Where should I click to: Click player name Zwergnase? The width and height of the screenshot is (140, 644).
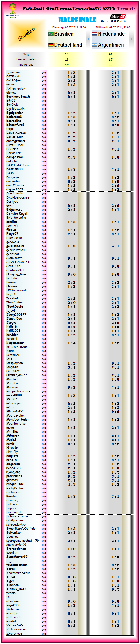click(14, 634)
